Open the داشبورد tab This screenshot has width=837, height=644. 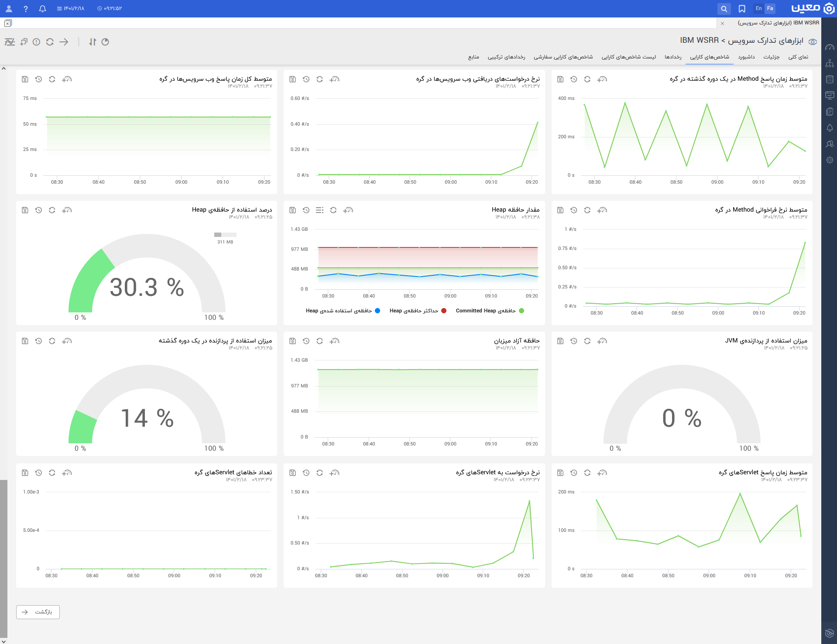tap(746, 57)
